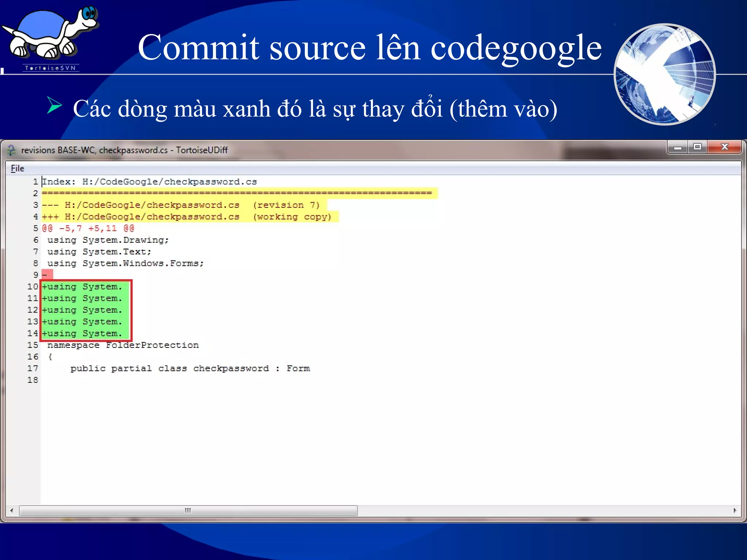Image resolution: width=747 pixels, height=560 pixels.
Task: Click the horizontal scrollbar thumb
Action: pyautogui.click(x=188, y=510)
